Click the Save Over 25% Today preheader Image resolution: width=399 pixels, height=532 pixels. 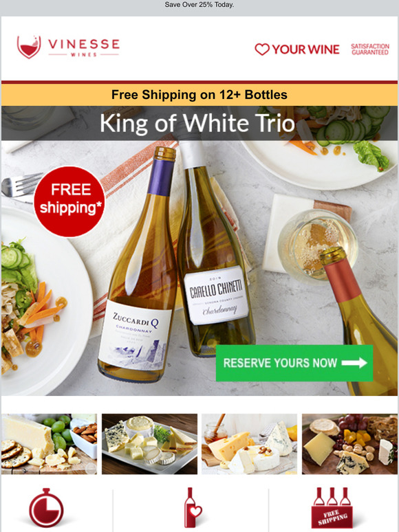[199, 5]
